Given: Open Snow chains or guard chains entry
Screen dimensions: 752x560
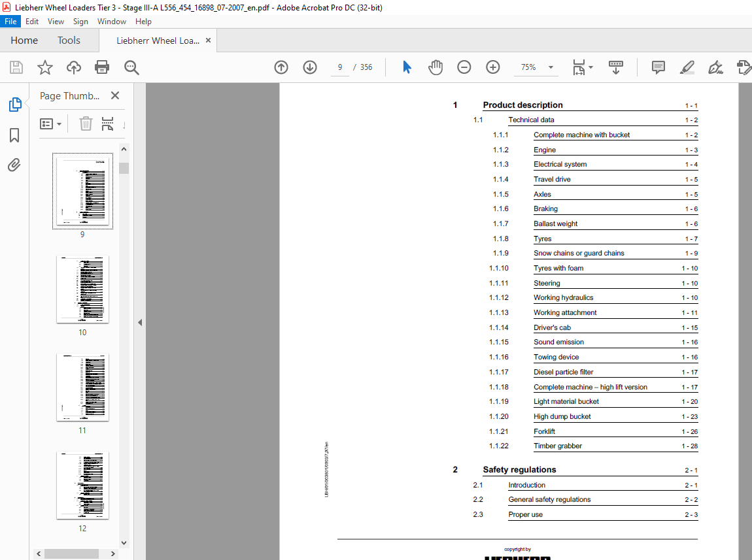Looking at the screenshot, I should click(x=579, y=254).
